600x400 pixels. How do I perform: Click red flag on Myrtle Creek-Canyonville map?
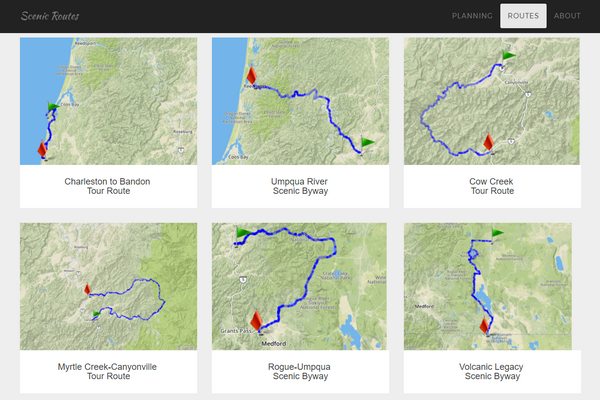point(87,289)
